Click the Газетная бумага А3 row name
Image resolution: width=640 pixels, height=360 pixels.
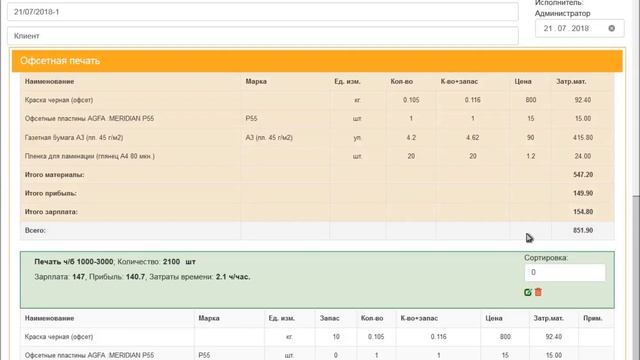click(74, 138)
